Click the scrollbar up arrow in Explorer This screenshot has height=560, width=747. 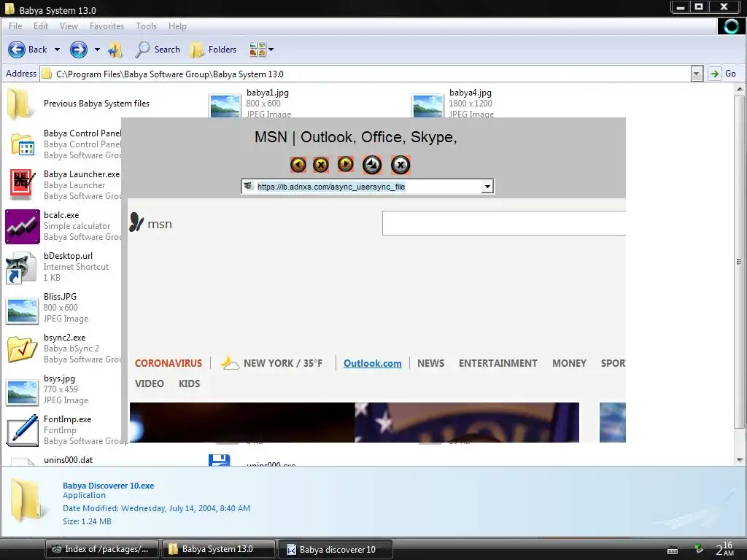[x=740, y=89]
